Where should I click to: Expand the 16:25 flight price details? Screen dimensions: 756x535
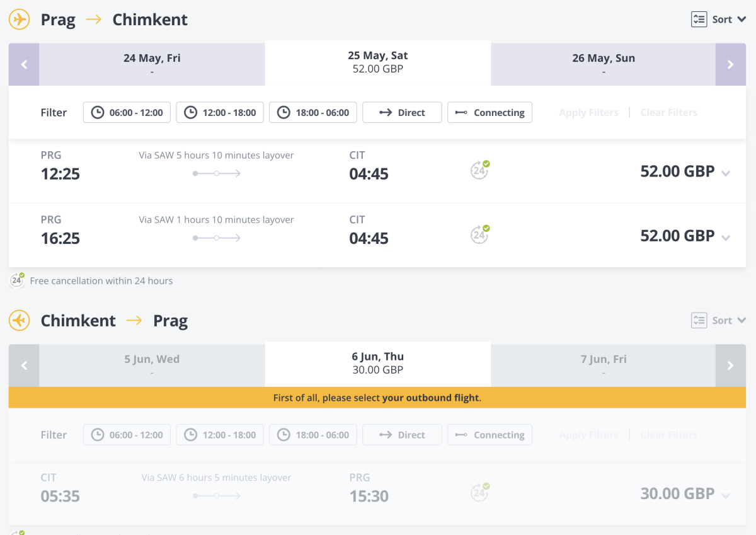coord(726,238)
